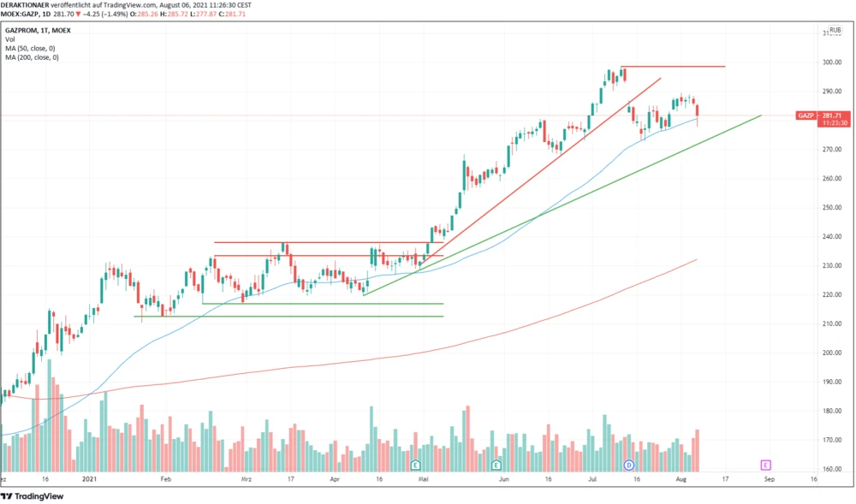Click the red GAZP price label tag
This screenshot has height=504, width=856.
(805, 115)
